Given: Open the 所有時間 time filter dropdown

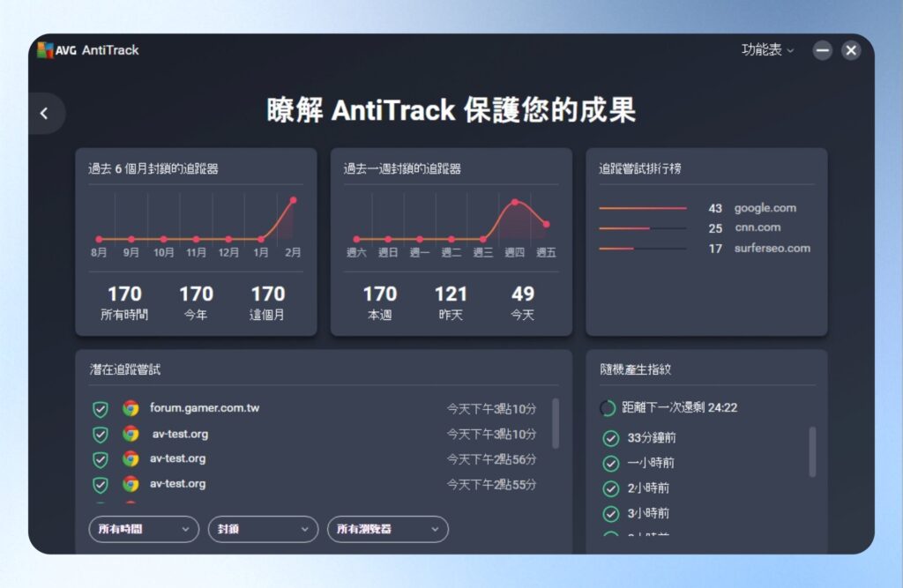Looking at the screenshot, I should [x=144, y=529].
